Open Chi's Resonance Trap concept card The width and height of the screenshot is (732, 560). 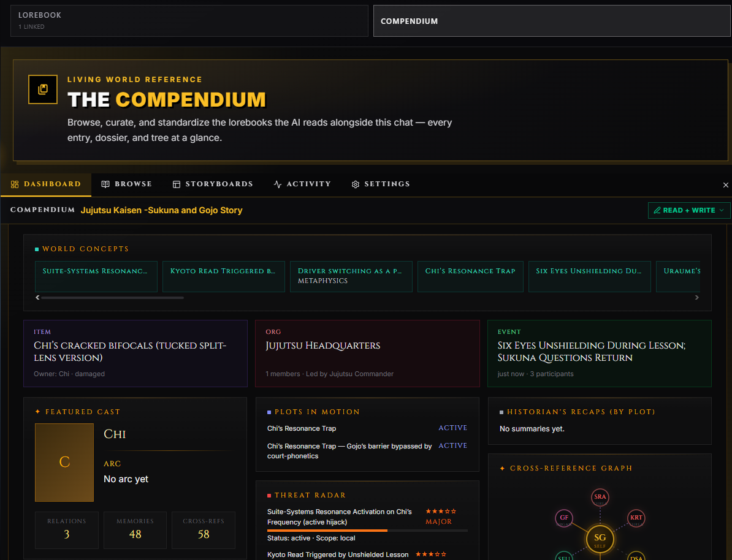pyautogui.click(x=470, y=276)
